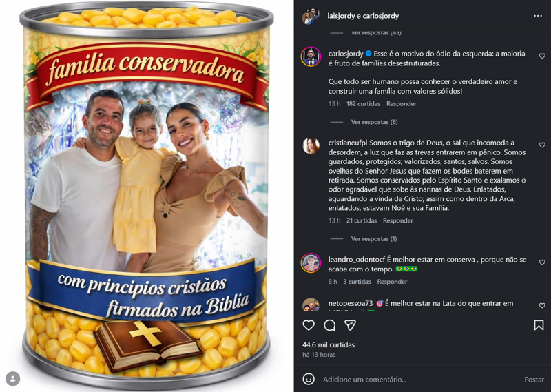
Task: Open laisjordy profile link in header
Action: (x=342, y=16)
